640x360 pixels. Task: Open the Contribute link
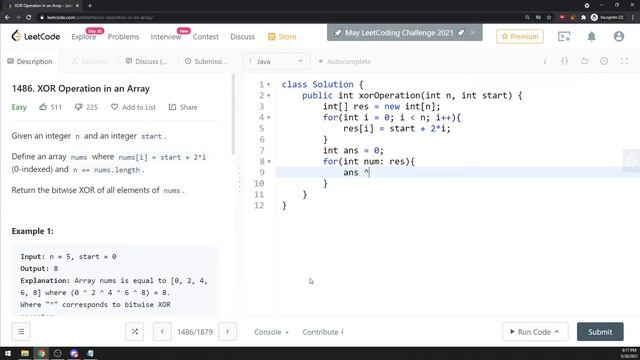tap(323, 332)
